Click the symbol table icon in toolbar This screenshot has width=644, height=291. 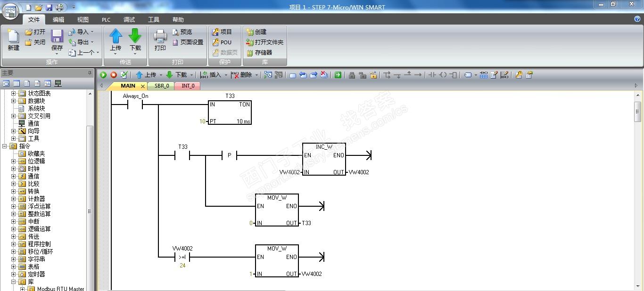pos(484,75)
